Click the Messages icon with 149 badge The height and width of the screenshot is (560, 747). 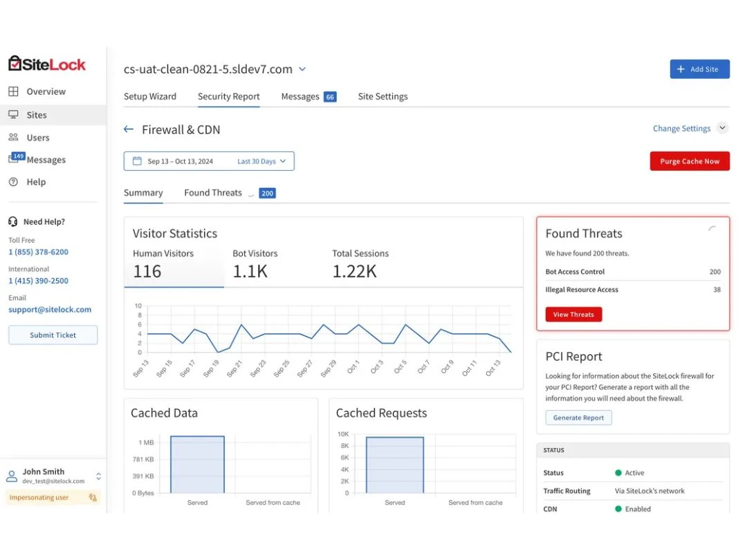point(16,158)
